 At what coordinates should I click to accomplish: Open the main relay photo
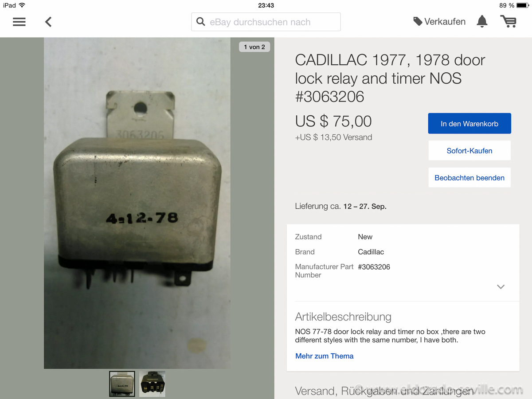pos(137,203)
